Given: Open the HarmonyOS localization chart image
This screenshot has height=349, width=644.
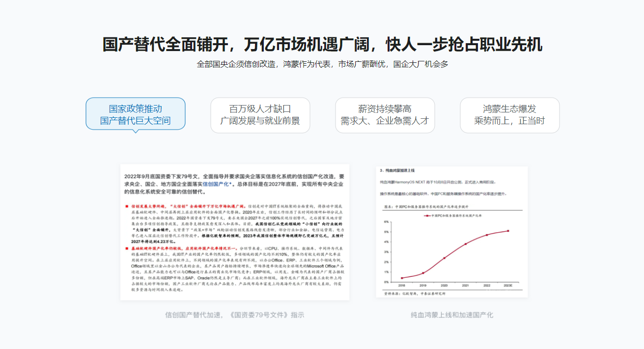Looking at the screenshot, I should click(x=451, y=231).
